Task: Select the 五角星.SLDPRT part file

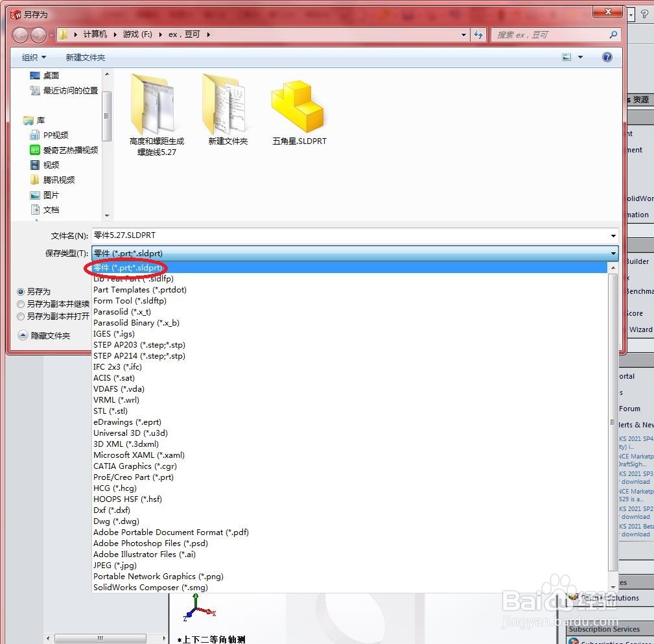Action: (x=299, y=113)
